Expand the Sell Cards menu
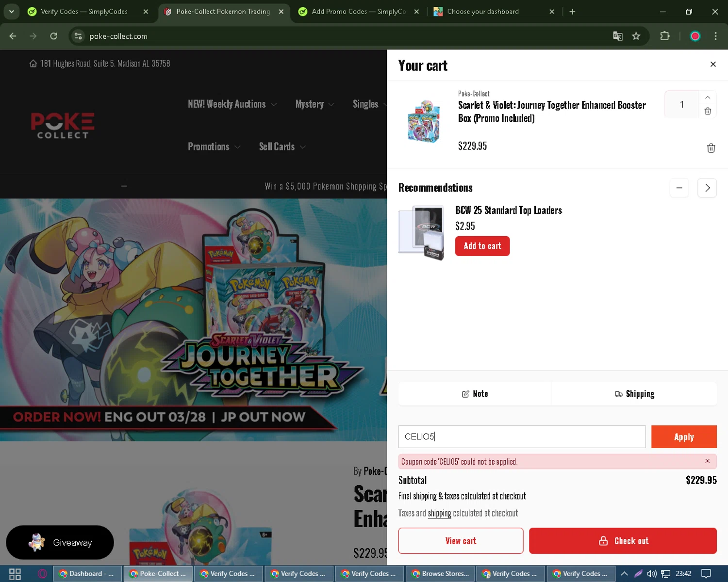 pos(282,146)
